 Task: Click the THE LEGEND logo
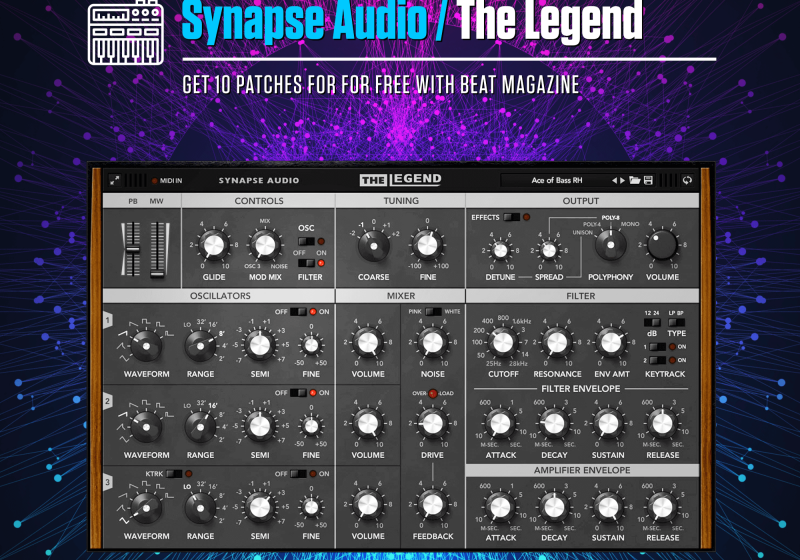pos(401,180)
